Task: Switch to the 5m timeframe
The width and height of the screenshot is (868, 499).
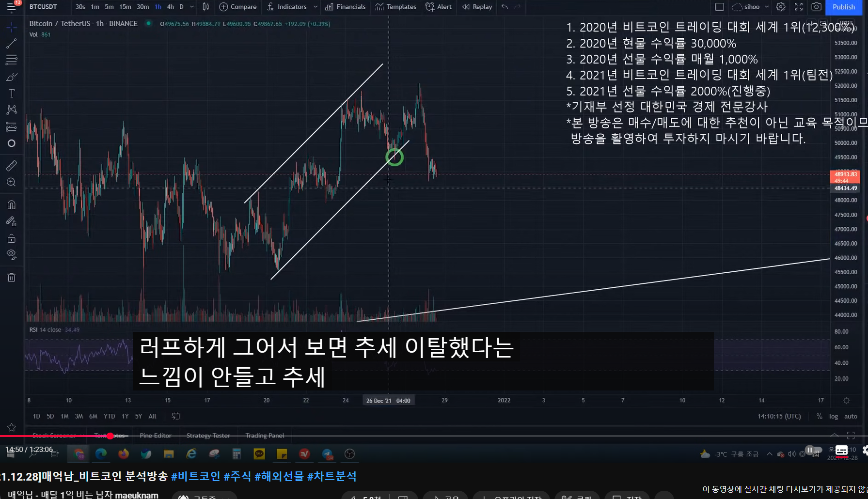Action: pyautogui.click(x=110, y=7)
